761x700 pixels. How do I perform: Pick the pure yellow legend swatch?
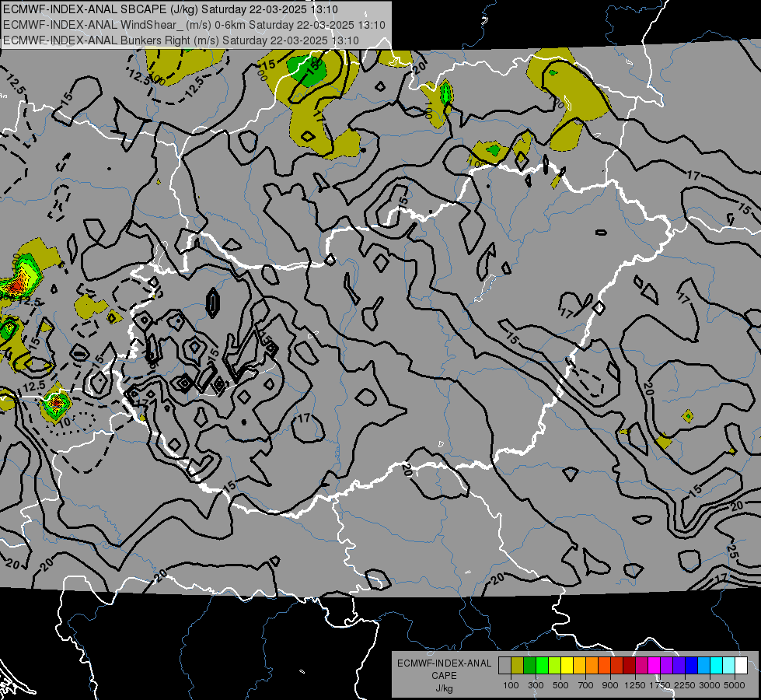(567, 666)
